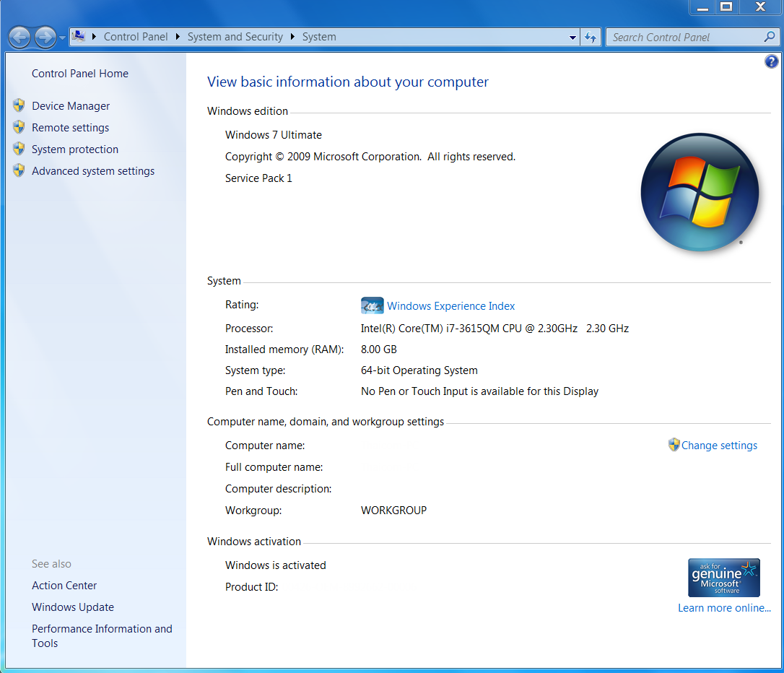Viewport: 784px width, 673px height.
Task: Open Remote settings link
Action: pos(70,128)
